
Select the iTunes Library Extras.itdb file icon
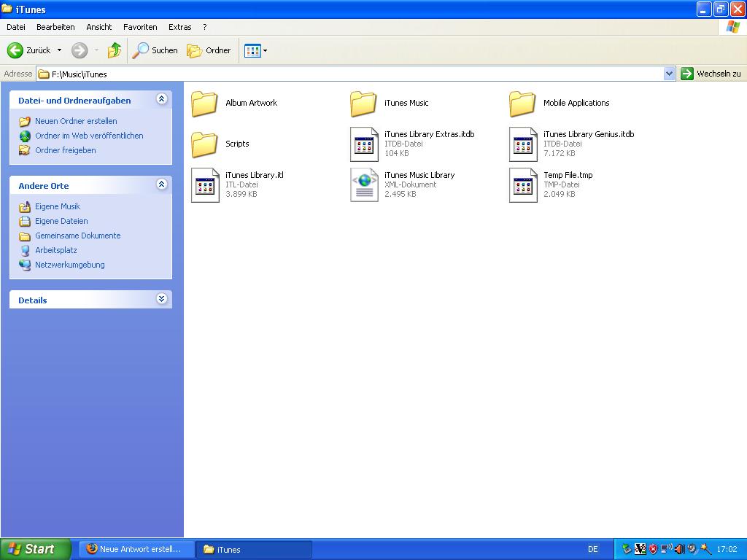(365, 144)
